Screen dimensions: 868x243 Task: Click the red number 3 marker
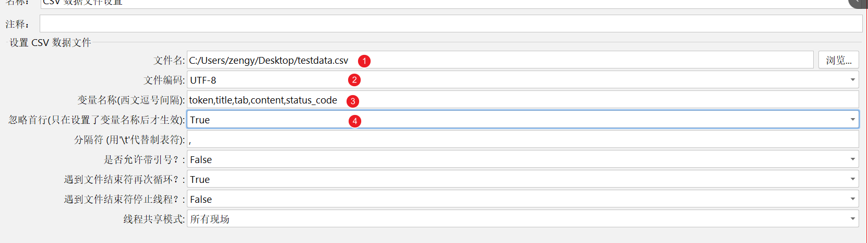click(x=353, y=101)
